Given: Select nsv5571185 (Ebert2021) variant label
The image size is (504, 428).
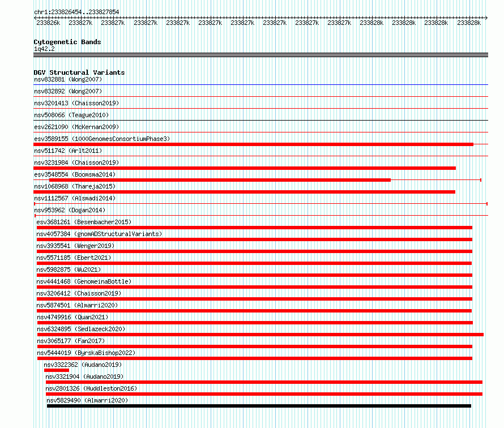Looking at the screenshot, I should (74, 258).
